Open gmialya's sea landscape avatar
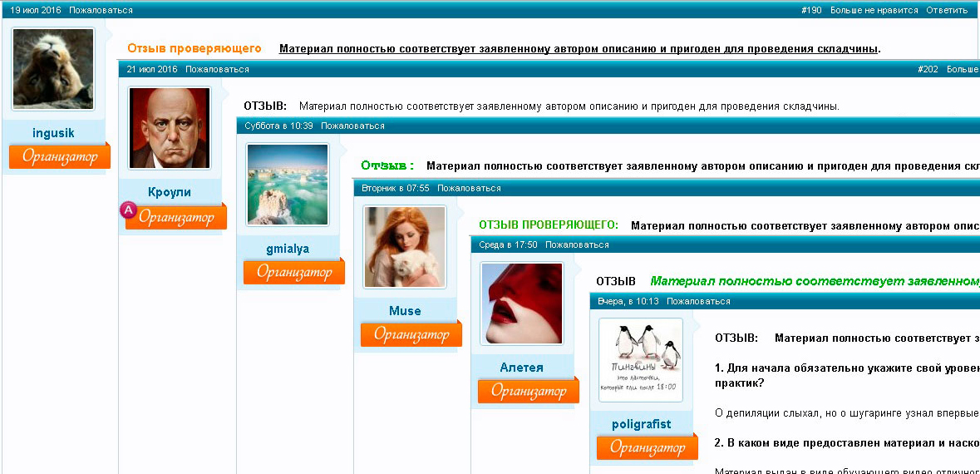 [x=288, y=184]
